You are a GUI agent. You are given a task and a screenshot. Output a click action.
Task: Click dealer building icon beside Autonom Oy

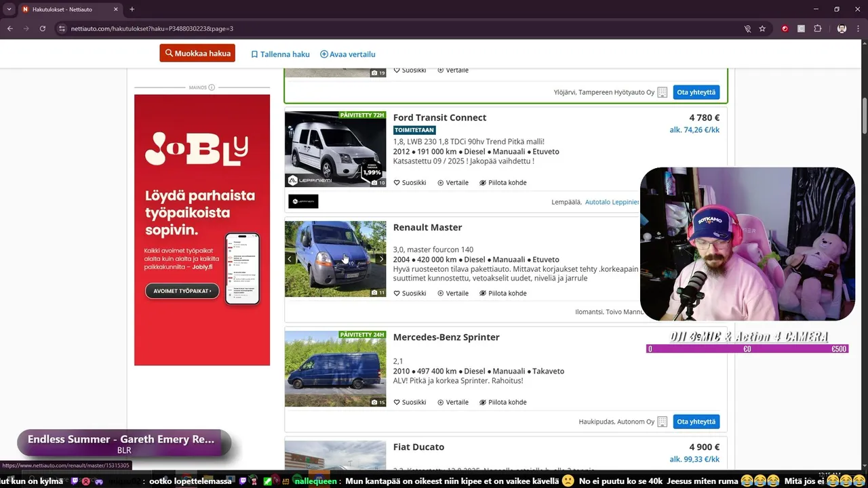click(x=663, y=422)
